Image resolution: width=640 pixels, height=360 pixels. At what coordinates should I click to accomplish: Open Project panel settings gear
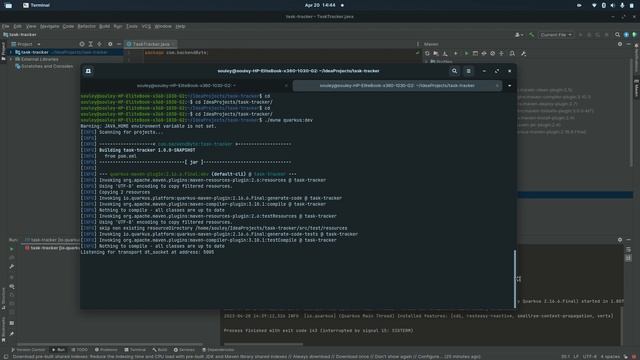[110, 44]
